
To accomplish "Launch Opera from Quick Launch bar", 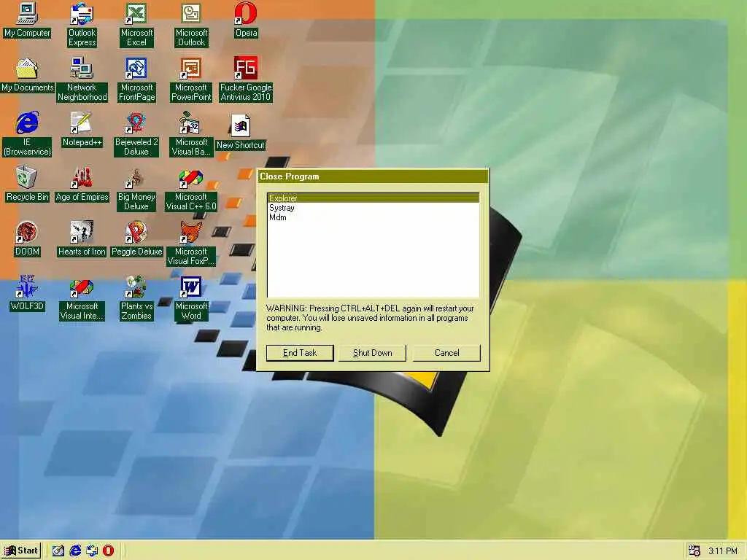I will pos(108,551).
